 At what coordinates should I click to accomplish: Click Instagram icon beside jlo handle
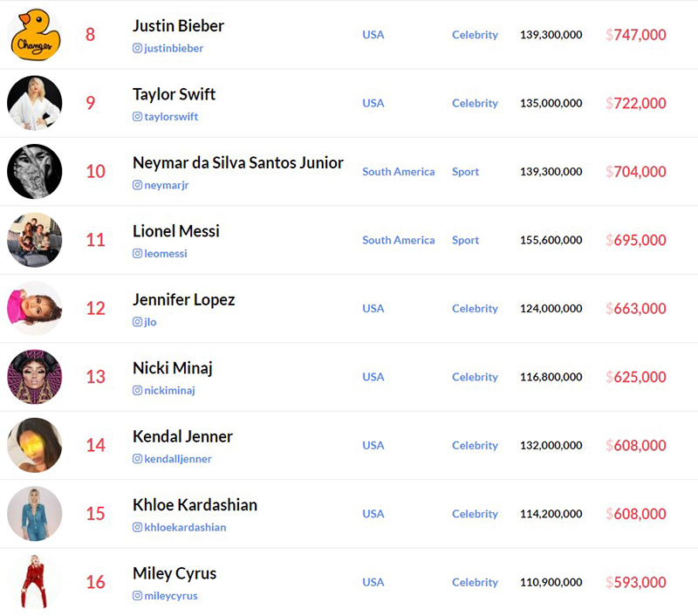coord(137,322)
